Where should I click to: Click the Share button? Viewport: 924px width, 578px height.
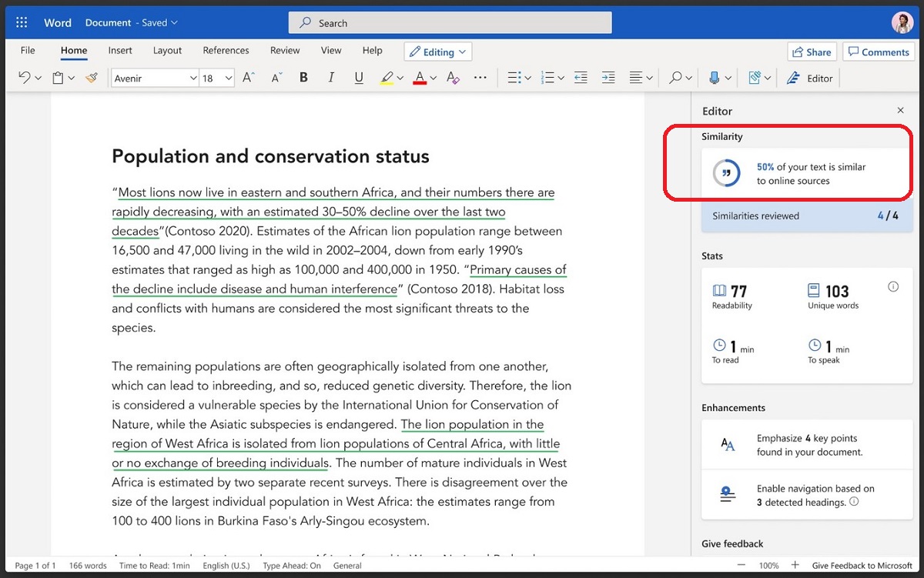pos(812,52)
